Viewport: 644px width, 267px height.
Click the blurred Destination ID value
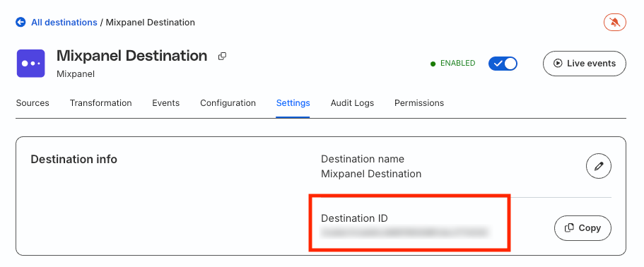[404, 232]
